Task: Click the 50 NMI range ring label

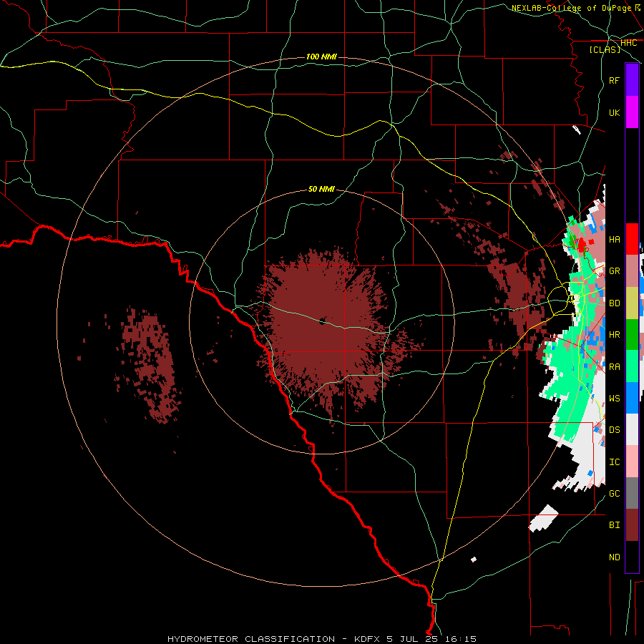Action: tap(321, 189)
